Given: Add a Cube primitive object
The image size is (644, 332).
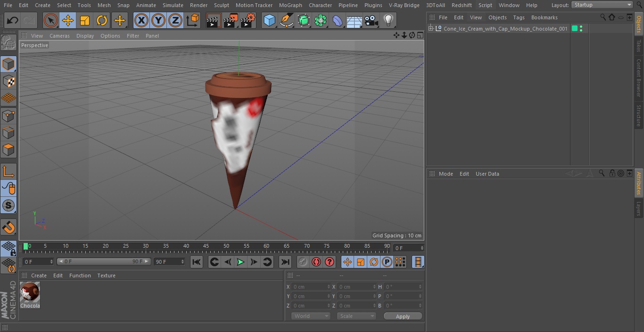Looking at the screenshot, I should click(x=269, y=20).
